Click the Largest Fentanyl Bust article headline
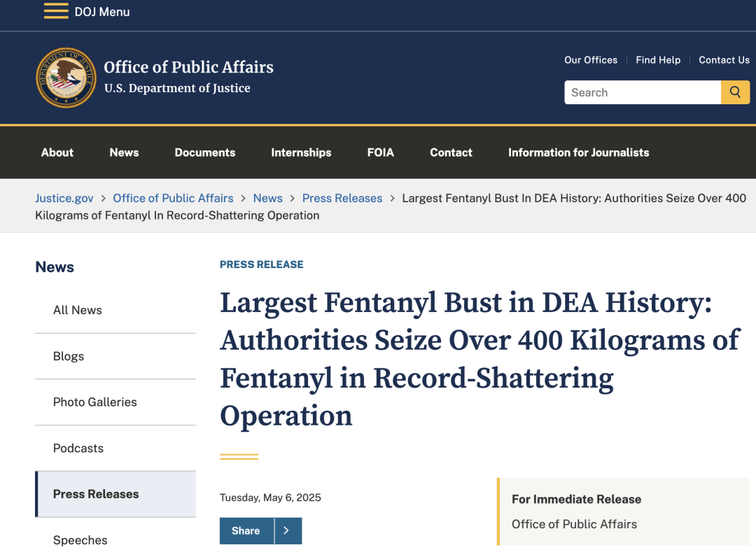The height and width of the screenshot is (557, 756). click(479, 359)
